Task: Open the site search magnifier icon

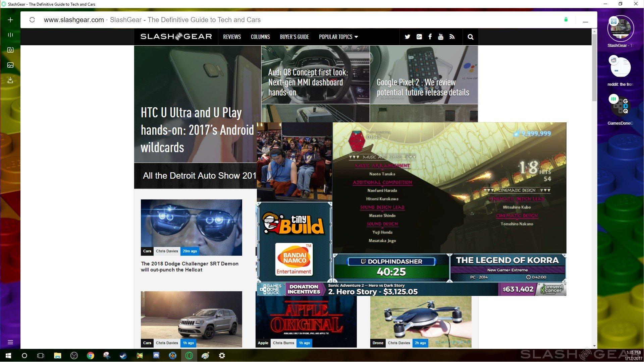Action: [x=470, y=37]
